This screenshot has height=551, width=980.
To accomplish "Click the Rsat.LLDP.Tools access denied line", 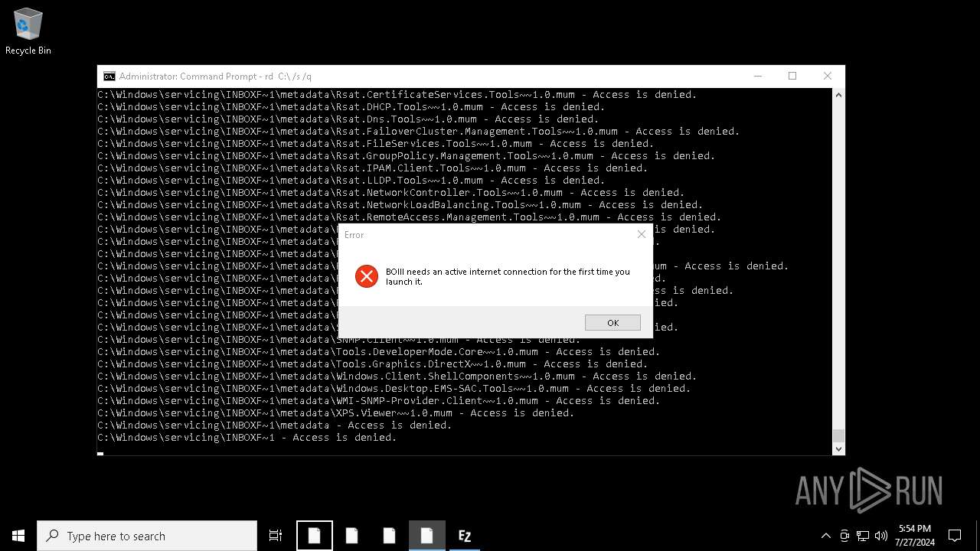I will coord(351,181).
